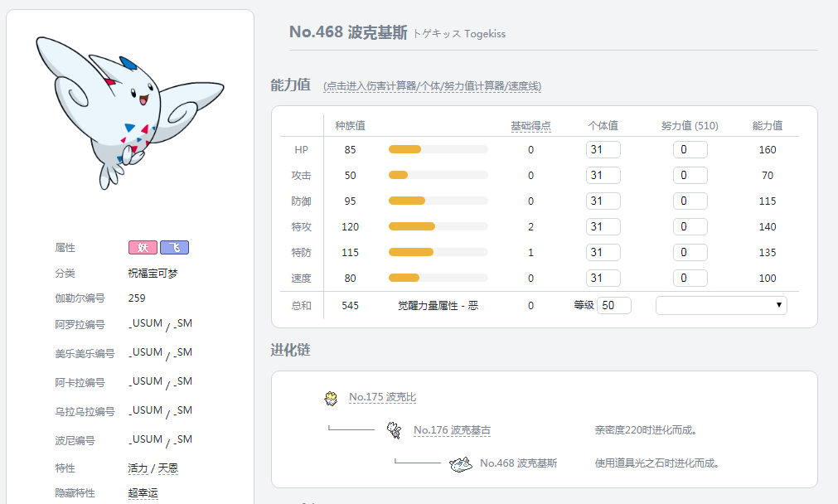
Task: Focus the HP effort value field
Action: tap(690, 150)
